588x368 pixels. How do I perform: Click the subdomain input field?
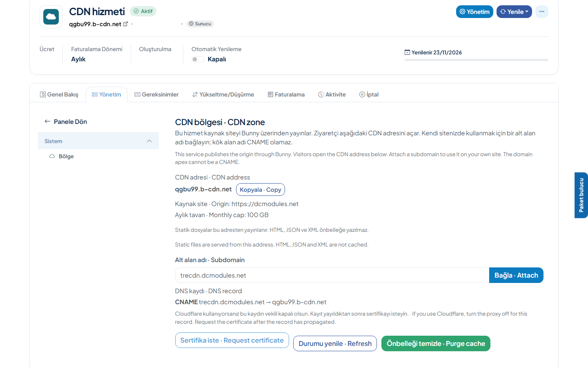[332, 275]
